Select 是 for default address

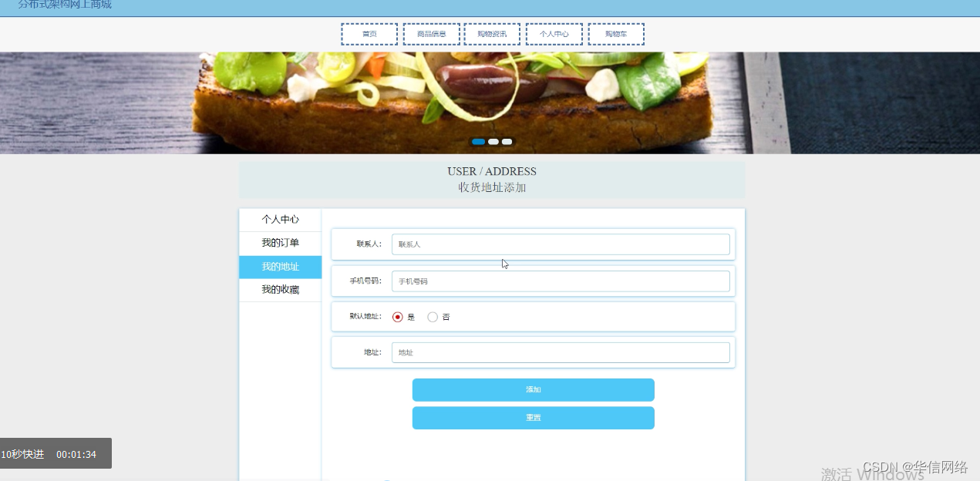(x=398, y=316)
